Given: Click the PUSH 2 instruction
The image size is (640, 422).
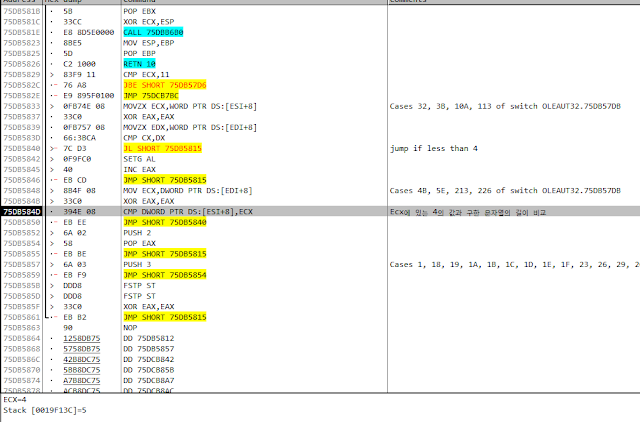Looking at the screenshot, I should [x=137, y=233].
